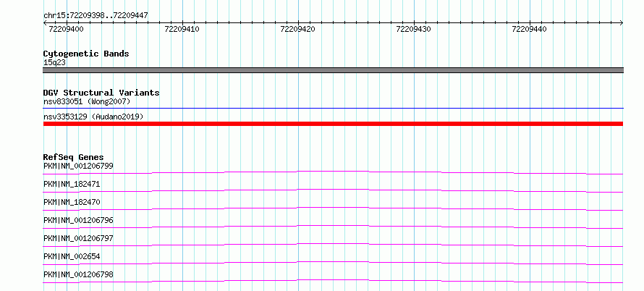Click ruler position 72209440
The image size is (644, 291).
click(x=530, y=29)
